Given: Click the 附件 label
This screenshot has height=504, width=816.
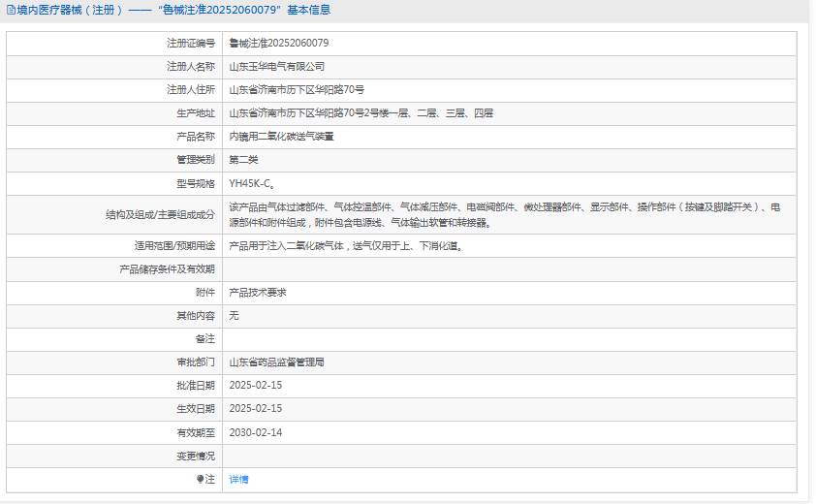Looking at the screenshot, I should (x=205, y=293).
